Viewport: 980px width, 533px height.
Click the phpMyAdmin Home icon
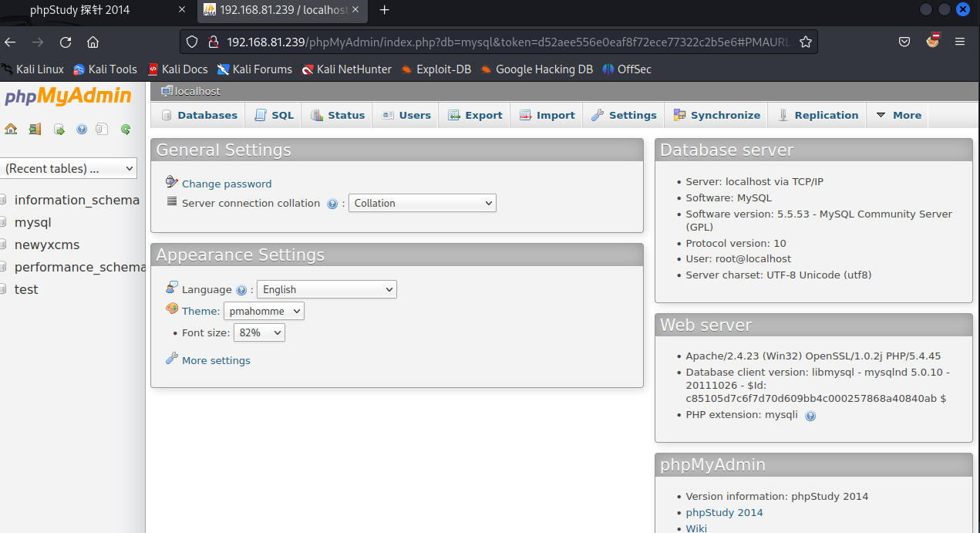(11, 130)
